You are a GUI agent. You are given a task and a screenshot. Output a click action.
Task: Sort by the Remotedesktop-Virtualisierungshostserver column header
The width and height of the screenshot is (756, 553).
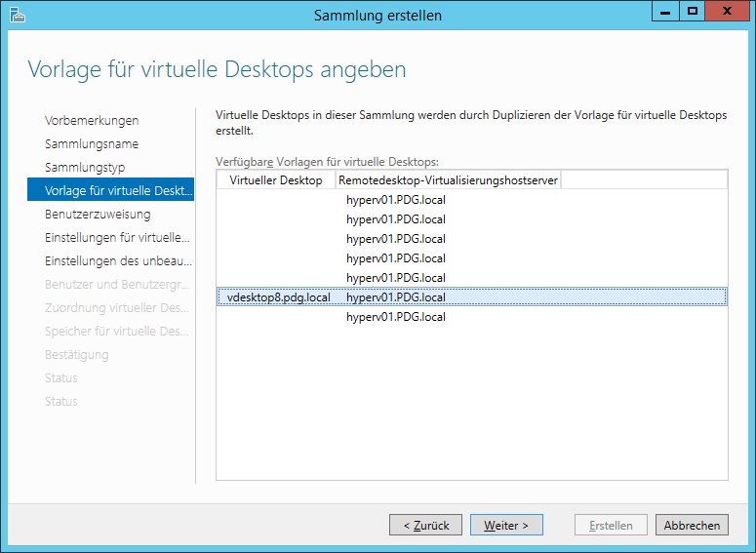point(448,180)
